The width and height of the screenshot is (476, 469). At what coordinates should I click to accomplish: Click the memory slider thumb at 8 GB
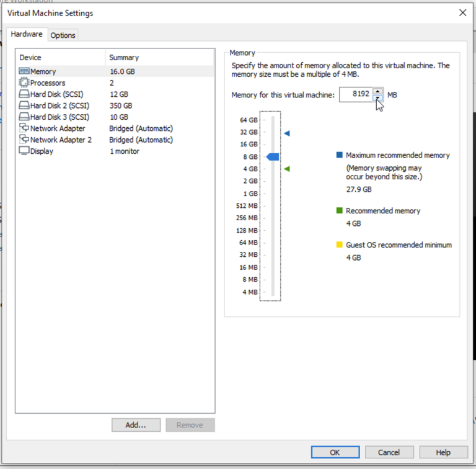[273, 157]
